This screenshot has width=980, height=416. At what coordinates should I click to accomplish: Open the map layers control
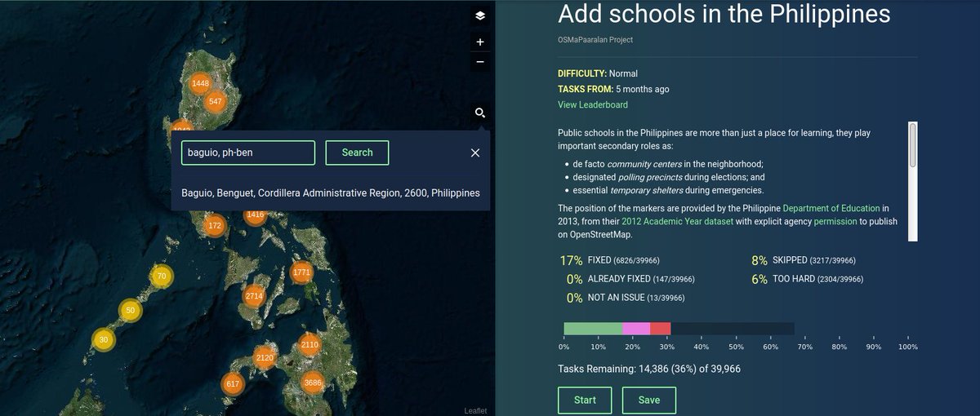pyautogui.click(x=480, y=15)
